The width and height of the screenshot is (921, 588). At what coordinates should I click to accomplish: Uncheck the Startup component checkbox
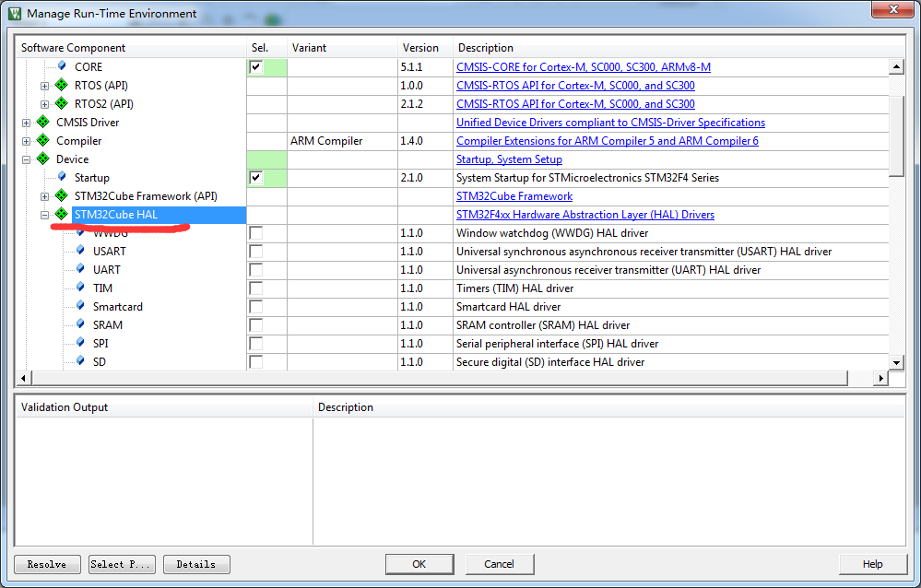coord(256,177)
